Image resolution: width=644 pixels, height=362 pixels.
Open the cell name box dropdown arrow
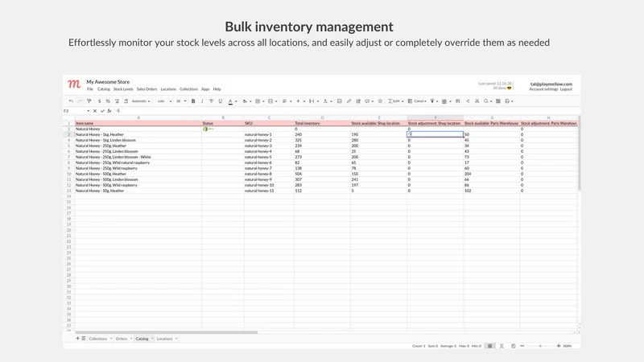88,111
